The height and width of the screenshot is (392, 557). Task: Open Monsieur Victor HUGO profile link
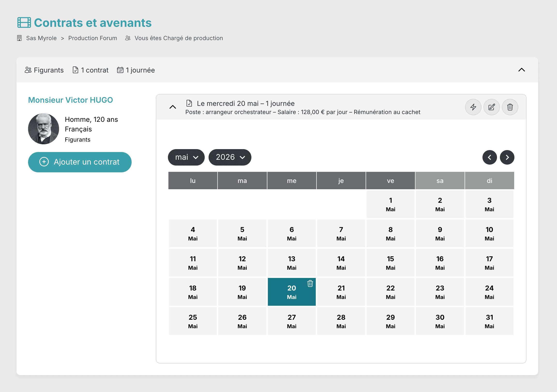70,100
